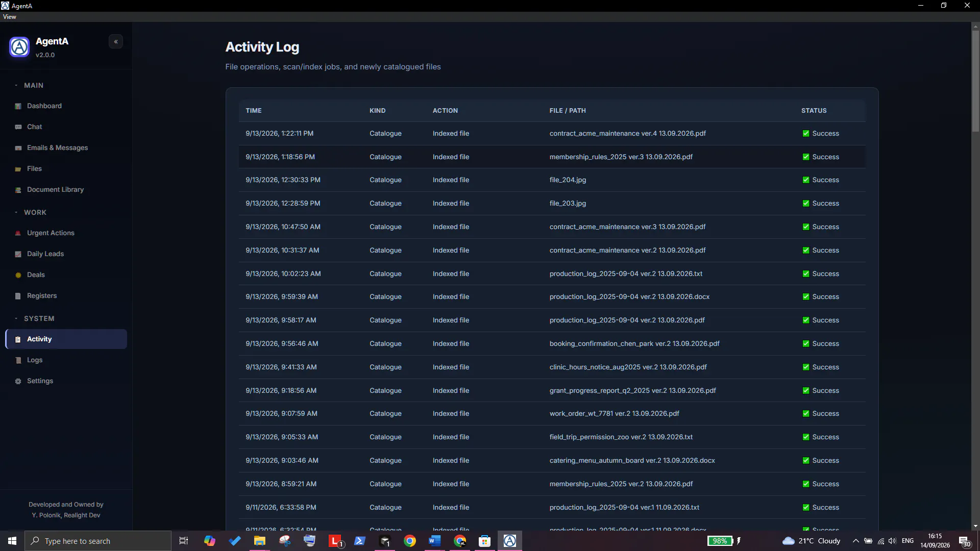Viewport: 980px width, 551px height.
Task: Click the AgentA logo icon
Action: (19, 47)
